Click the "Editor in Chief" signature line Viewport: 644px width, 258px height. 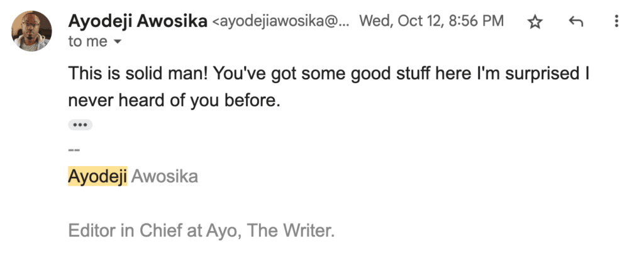pos(201,231)
